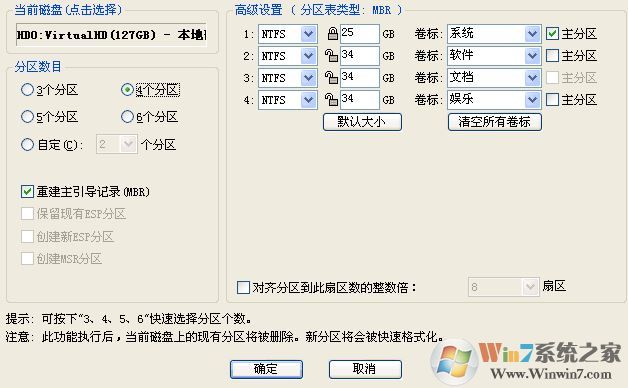Click the lock icon of partition 1
The height and width of the screenshot is (388, 628).
point(332,34)
